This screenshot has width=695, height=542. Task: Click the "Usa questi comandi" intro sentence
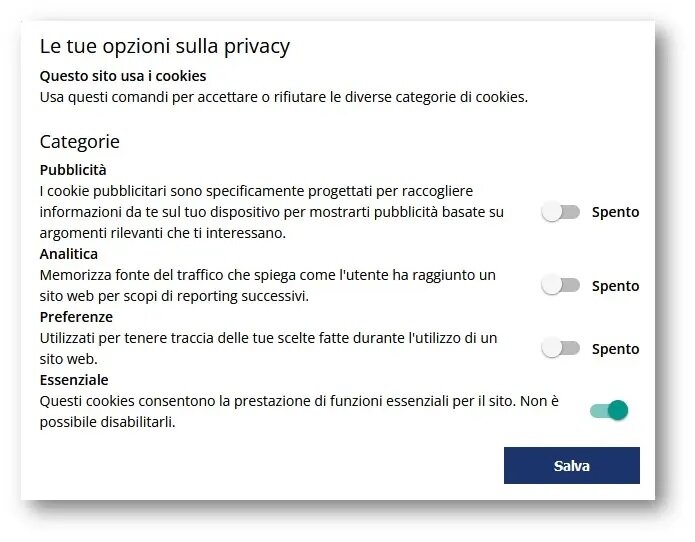283,97
